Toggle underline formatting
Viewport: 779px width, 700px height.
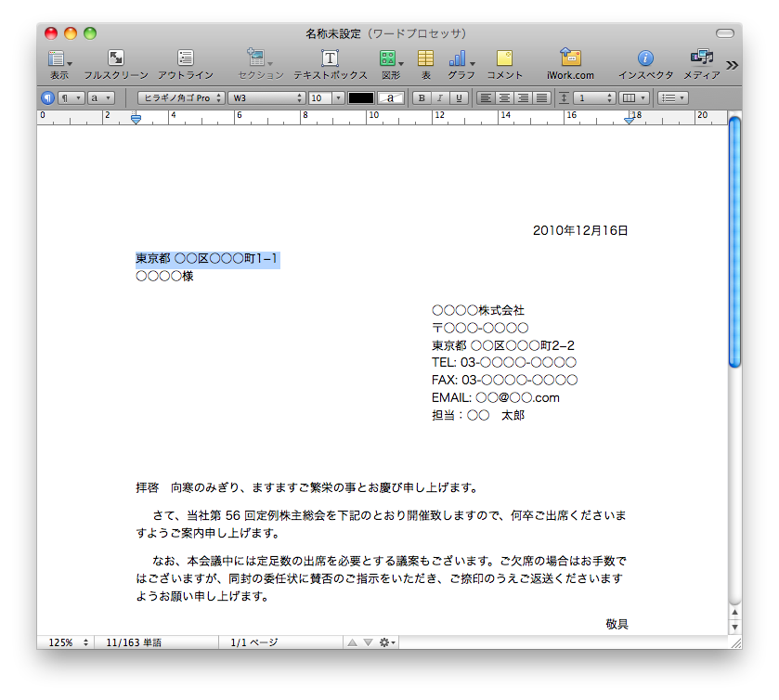pos(459,97)
